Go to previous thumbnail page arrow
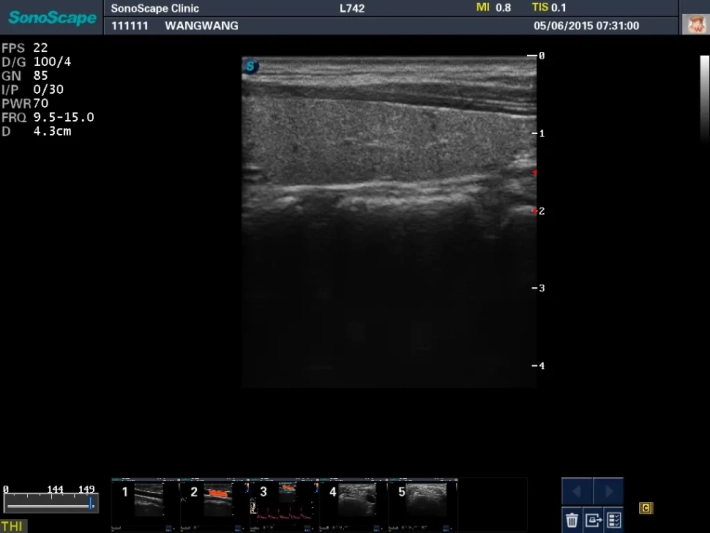The height and width of the screenshot is (533, 710). click(577, 492)
